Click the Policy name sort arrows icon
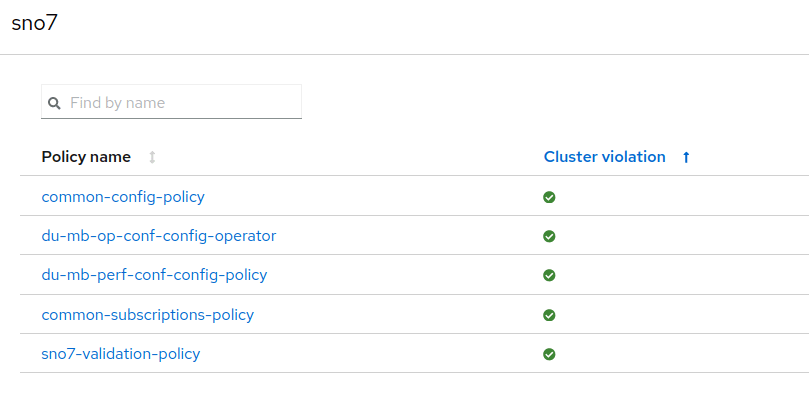809x409 pixels. [152, 157]
